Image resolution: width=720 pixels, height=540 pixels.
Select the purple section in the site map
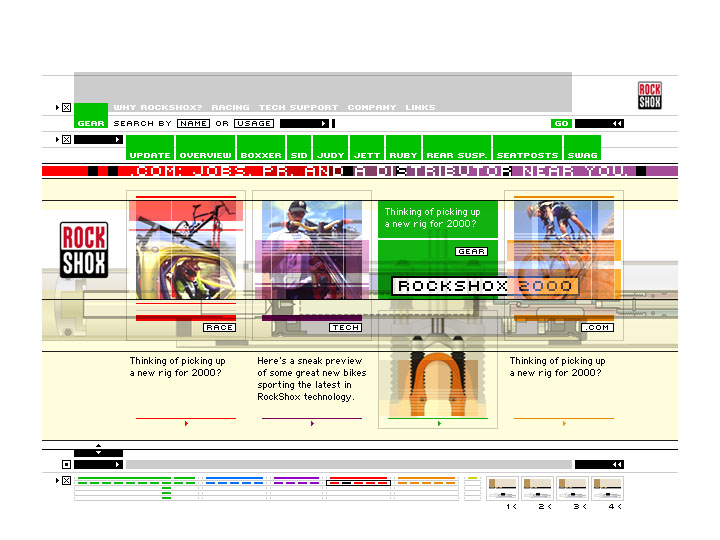[296, 481]
